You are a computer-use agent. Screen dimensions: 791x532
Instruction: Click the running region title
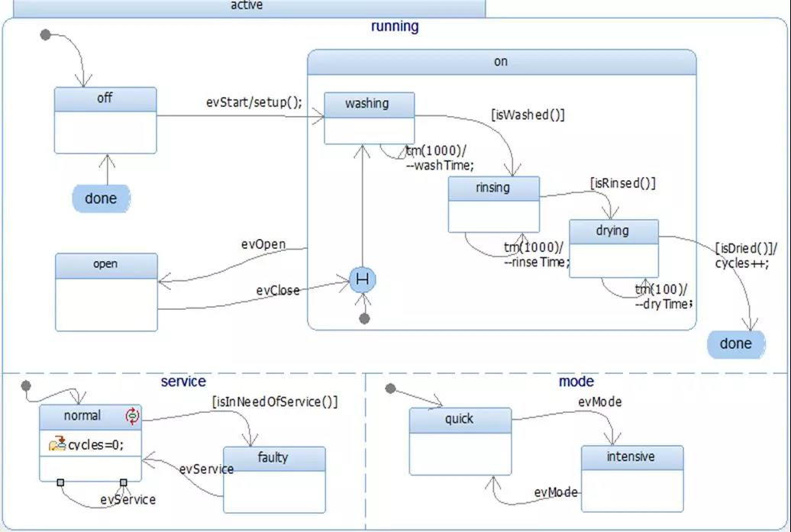pos(395,26)
